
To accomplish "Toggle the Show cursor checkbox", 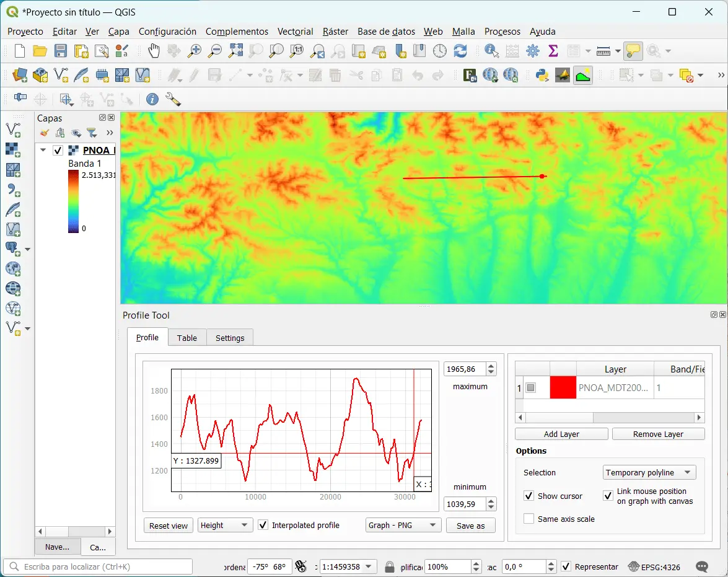I will click(x=528, y=496).
